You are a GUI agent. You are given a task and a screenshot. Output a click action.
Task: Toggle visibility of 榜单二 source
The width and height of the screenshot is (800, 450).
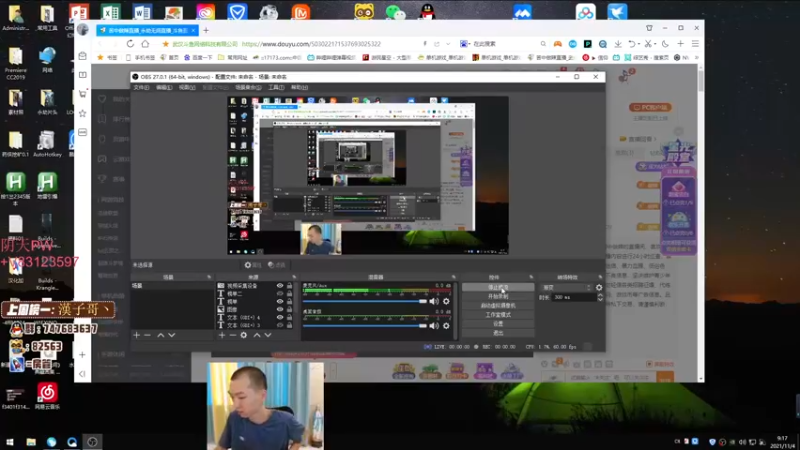[x=280, y=293]
